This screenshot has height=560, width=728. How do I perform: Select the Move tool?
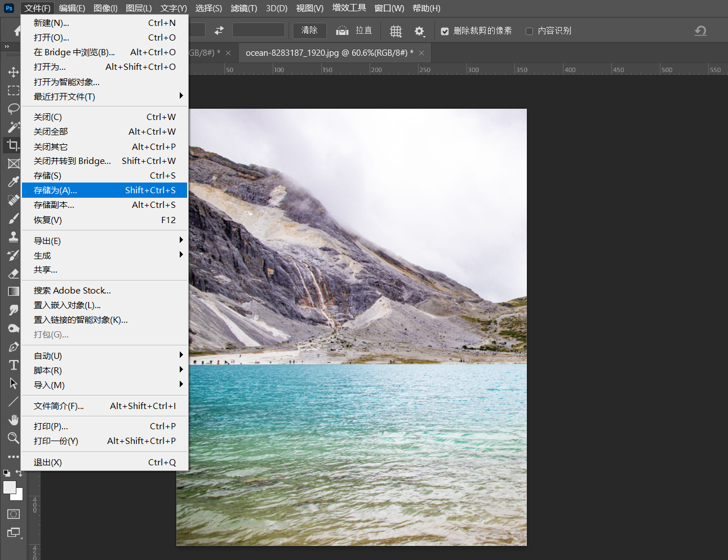14,72
